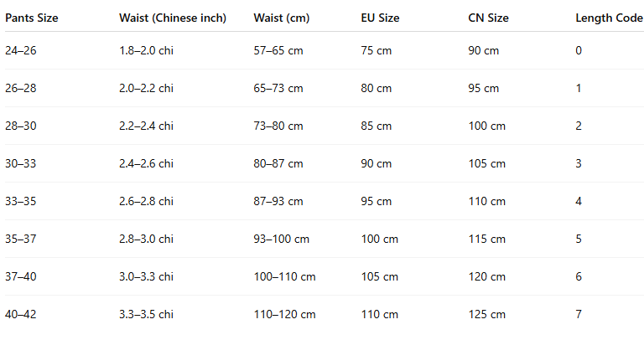Click the 28–30 pants size cell
Image resolution: width=644 pixels, height=340 pixels.
[x=21, y=126]
